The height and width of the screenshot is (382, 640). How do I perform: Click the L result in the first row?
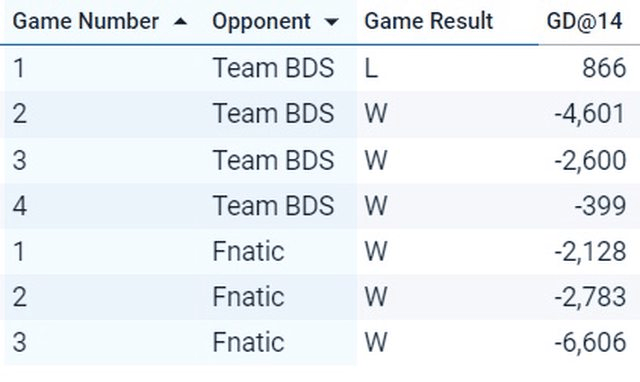[371, 68]
